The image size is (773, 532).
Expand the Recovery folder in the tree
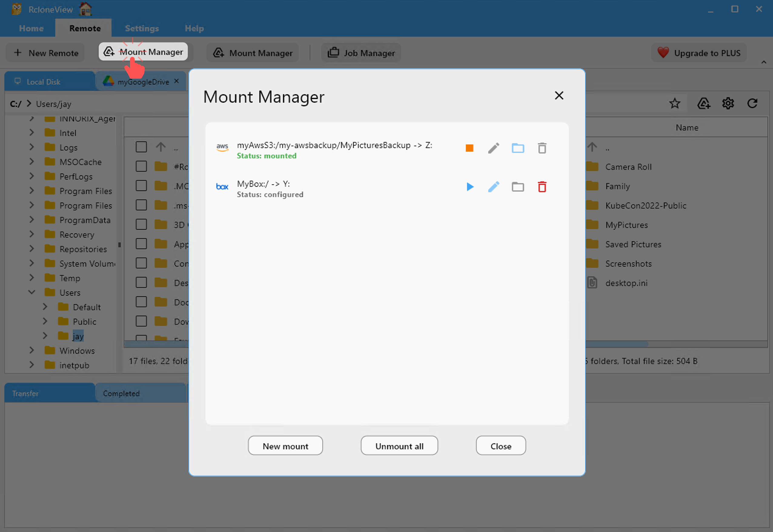pyautogui.click(x=32, y=234)
